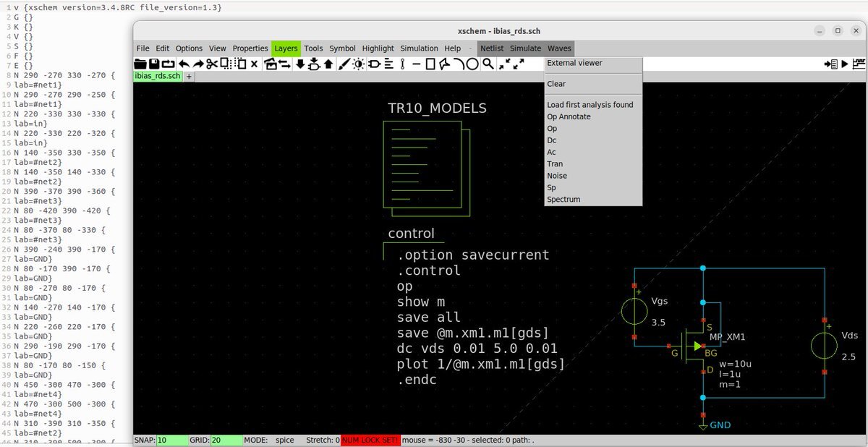The width and height of the screenshot is (868, 447).
Task: Click the Netlist button
Action: tap(493, 48)
